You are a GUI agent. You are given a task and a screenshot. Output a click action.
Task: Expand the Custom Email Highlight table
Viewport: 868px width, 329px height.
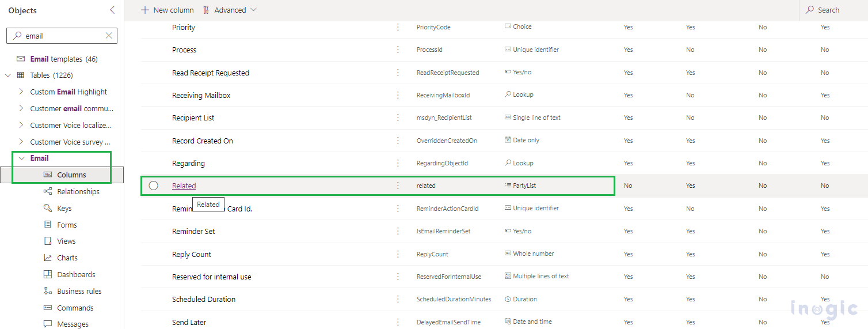[x=21, y=92]
